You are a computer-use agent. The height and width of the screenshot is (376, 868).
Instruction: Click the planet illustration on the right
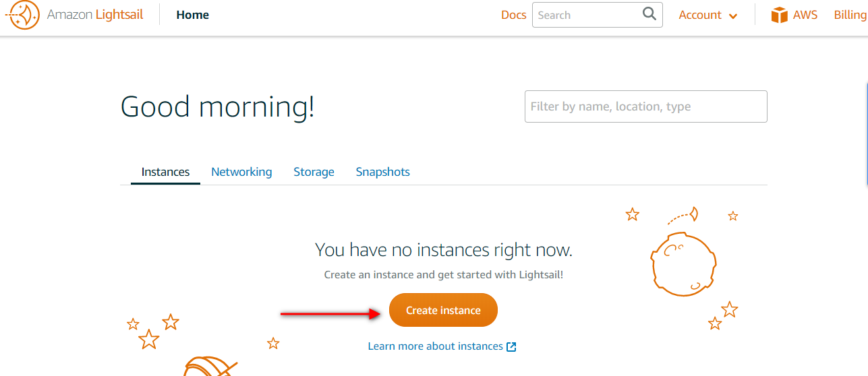(683, 263)
